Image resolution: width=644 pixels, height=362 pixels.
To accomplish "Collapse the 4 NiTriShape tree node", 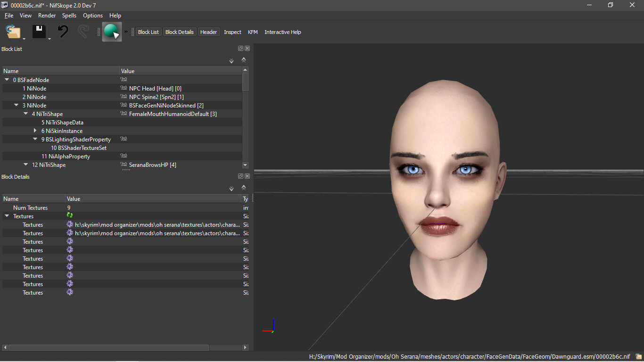I will [x=25, y=114].
